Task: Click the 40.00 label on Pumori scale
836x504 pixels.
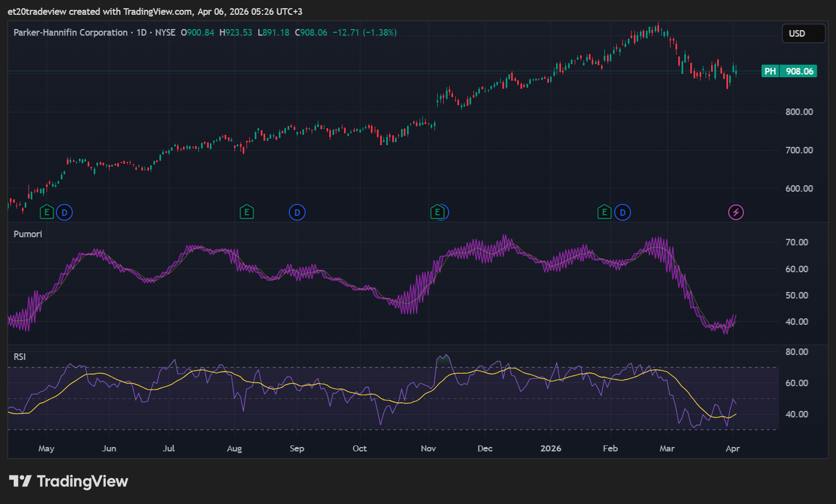Action: pos(797,322)
